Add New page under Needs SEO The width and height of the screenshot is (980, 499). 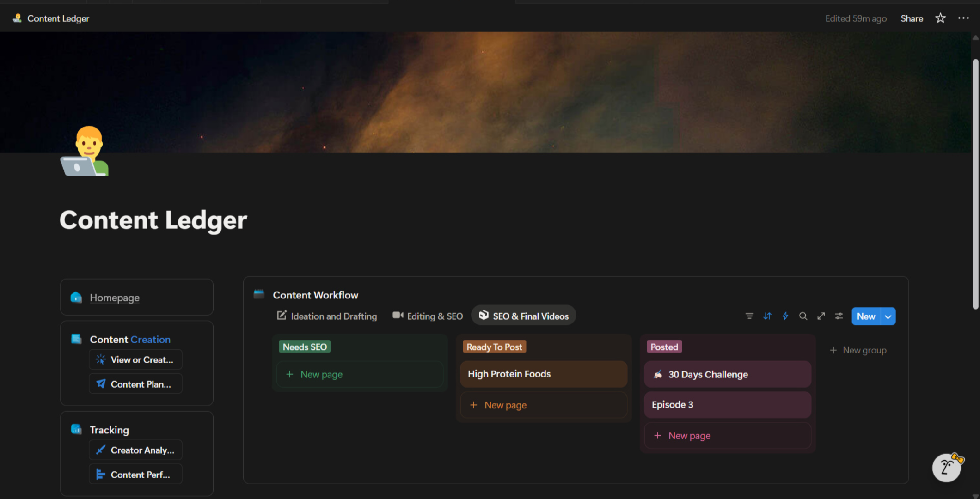pos(360,374)
